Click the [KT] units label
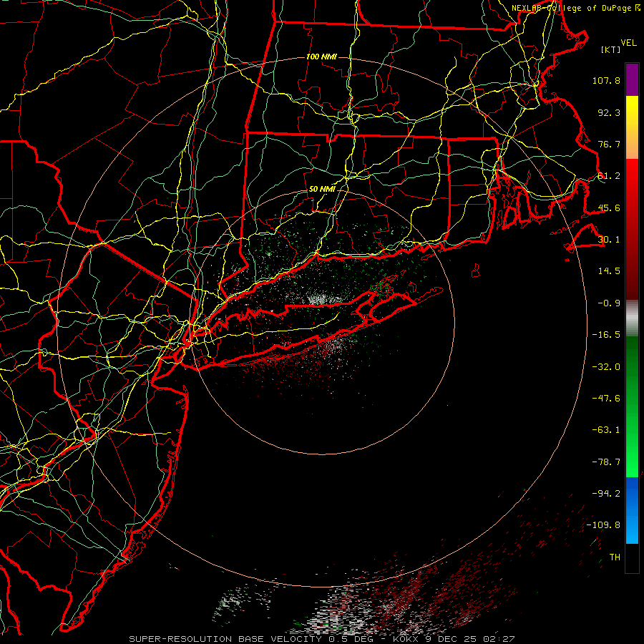The width and height of the screenshot is (644, 644). [610, 49]
